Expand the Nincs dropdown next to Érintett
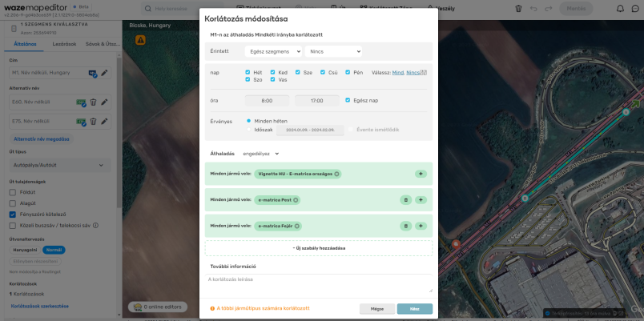Image resolution: width=644 pixels, height=321 pixels. [x=333, y=51]
